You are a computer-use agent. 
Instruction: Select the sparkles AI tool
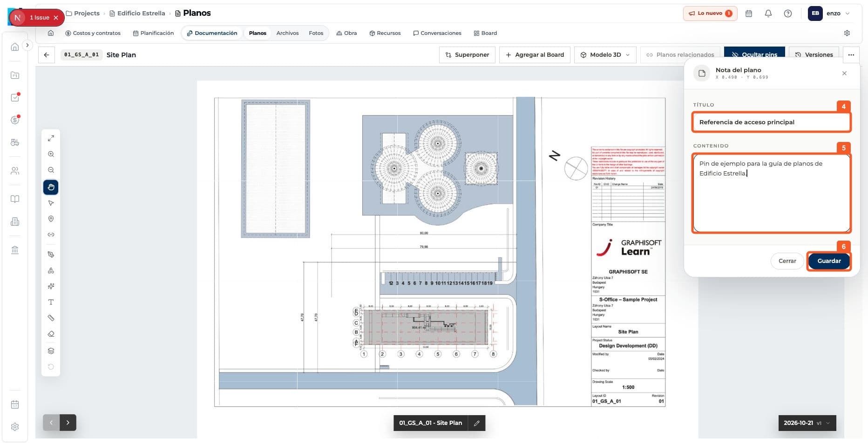51,286
